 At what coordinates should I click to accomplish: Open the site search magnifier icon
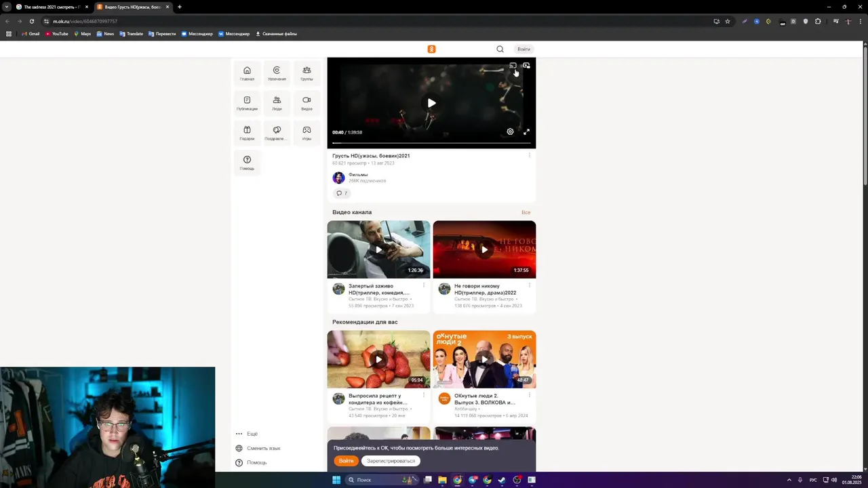500,49
